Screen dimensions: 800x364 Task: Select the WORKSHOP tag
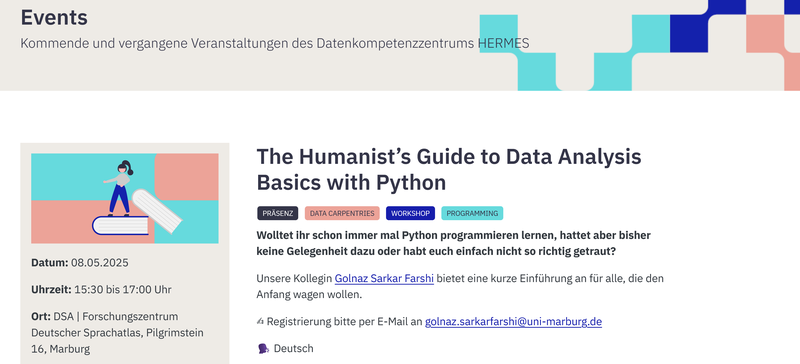[410, 213]
